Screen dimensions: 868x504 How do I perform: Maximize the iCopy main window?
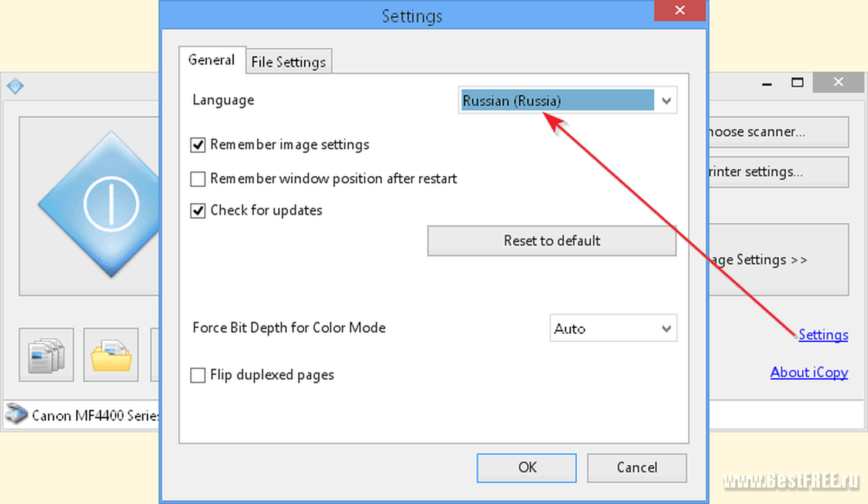pos(798,82)
